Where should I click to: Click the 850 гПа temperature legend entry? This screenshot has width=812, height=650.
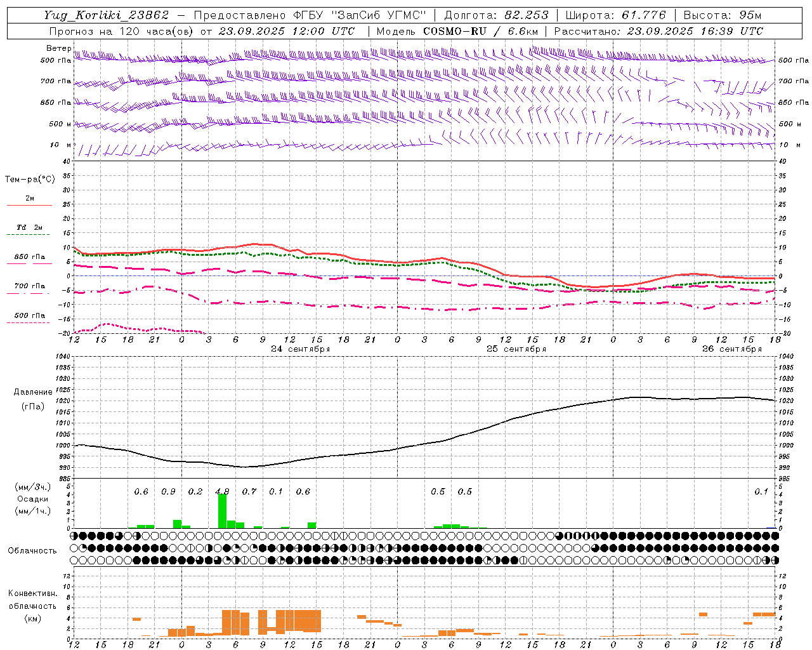[30, 257]
